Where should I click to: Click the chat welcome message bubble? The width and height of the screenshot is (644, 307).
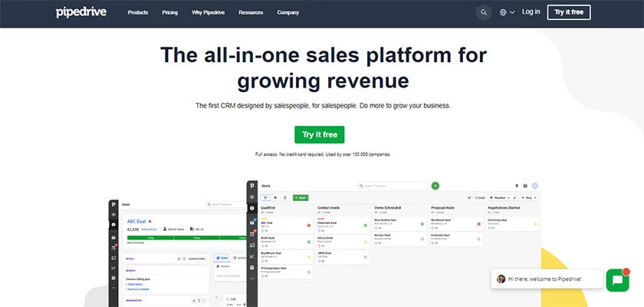[547, 279]
